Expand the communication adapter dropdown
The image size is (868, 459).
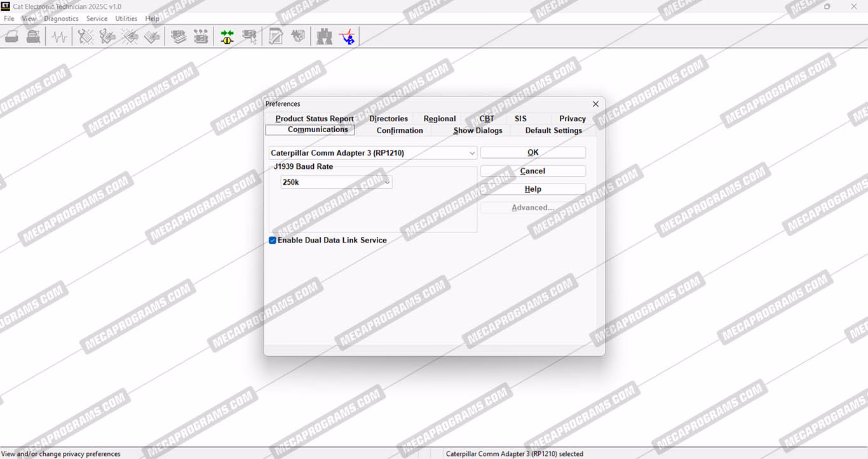click(x=471, y=153)
